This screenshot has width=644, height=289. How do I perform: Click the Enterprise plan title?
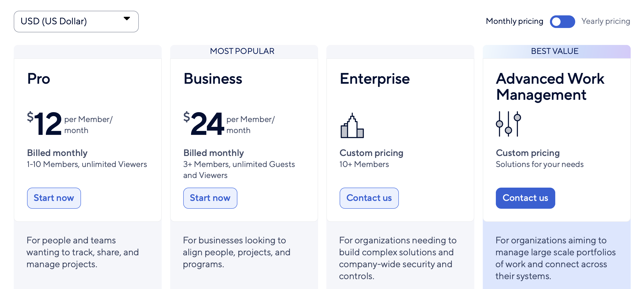pyautogui.click(x=375, y=79)
